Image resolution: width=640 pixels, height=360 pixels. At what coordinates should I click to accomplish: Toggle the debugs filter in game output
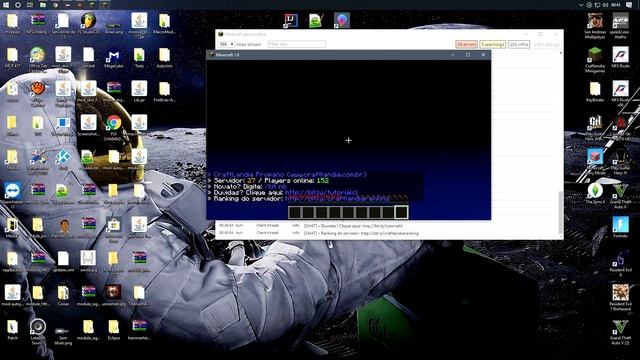(547, 44)
